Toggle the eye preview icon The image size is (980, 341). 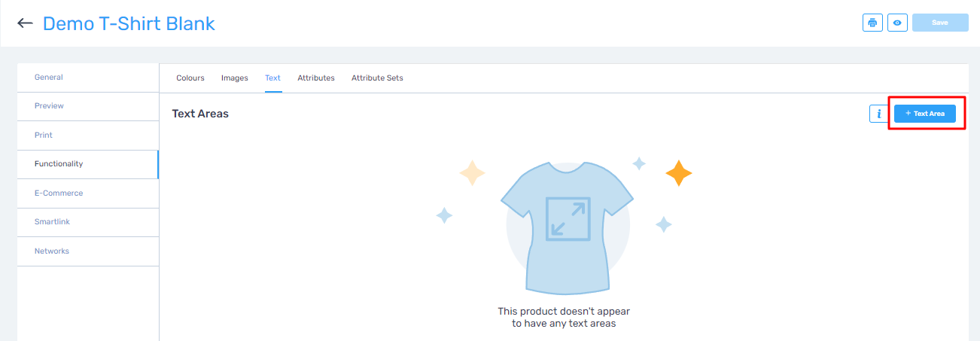897,23
